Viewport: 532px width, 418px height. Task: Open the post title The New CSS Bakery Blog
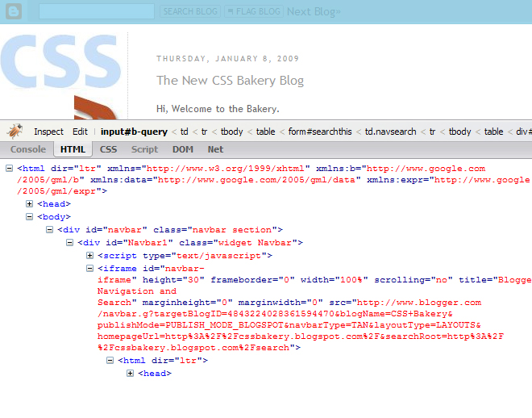click(230, 81)
